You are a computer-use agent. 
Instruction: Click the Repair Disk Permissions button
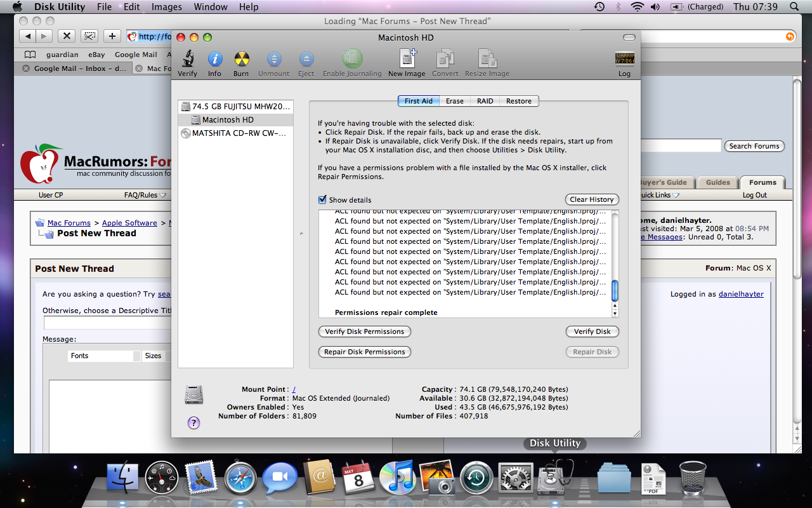(365, 352)
